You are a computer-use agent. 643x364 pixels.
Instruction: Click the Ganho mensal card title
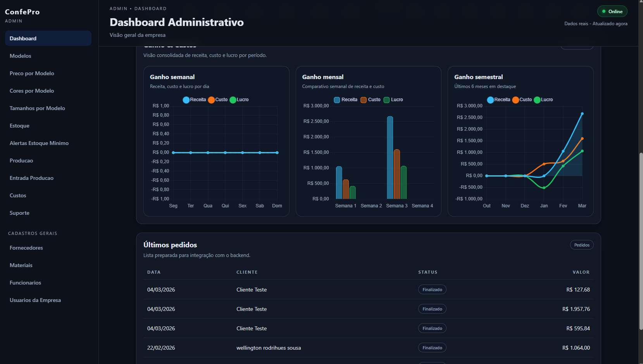tap(323, 77)
